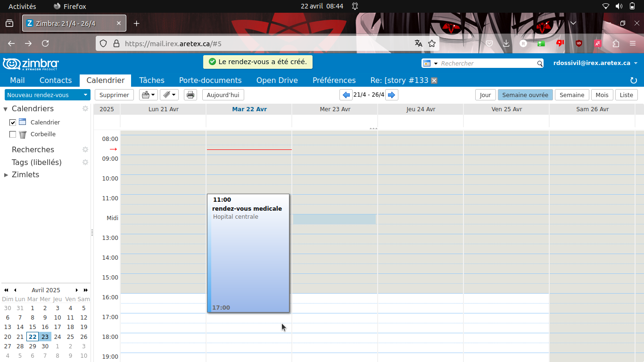The width and height of the screenshot is (644, 362).
Task: Open Firefox hamburger menu
Action: coord(633,43)
